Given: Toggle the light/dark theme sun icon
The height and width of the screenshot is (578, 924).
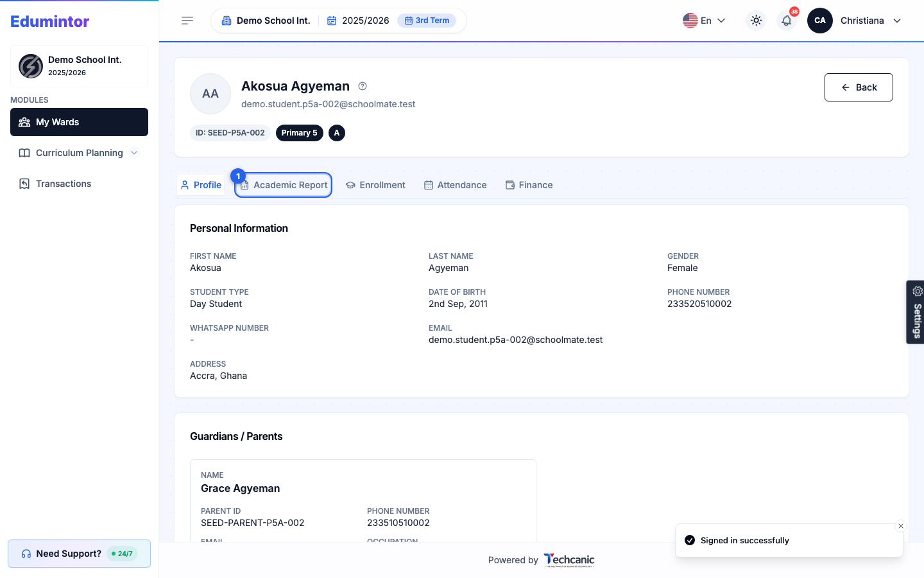Looking at the screenshot, I should [757, 21].
